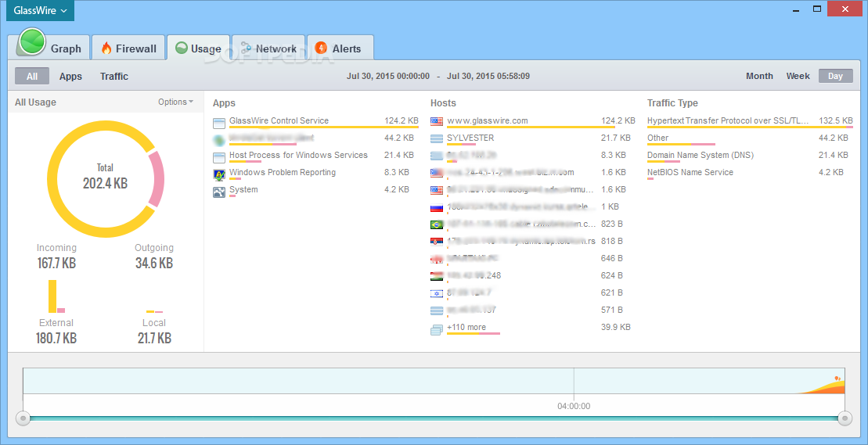Screen dimensions: 868x445
Task: Click the orange Alerts count badge
Action: [321, 48]
